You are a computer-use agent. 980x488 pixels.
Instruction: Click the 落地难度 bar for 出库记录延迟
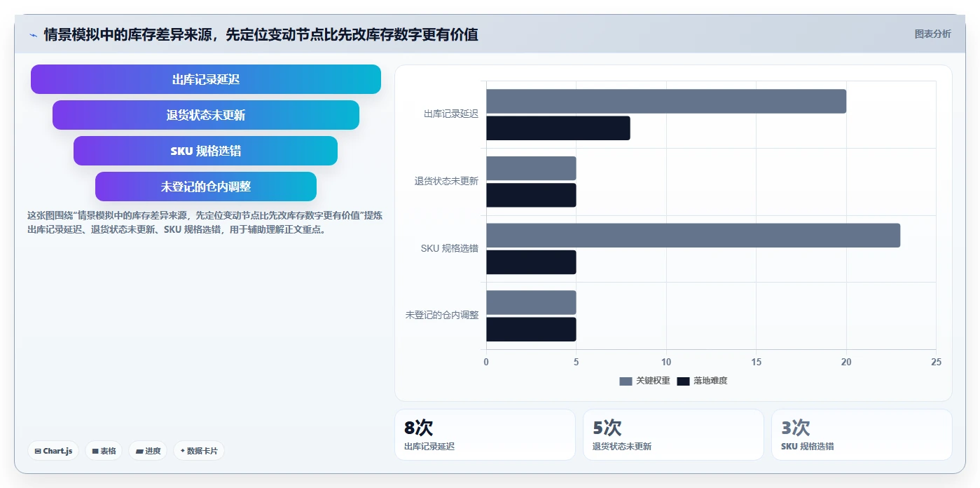tap(558, 128)
